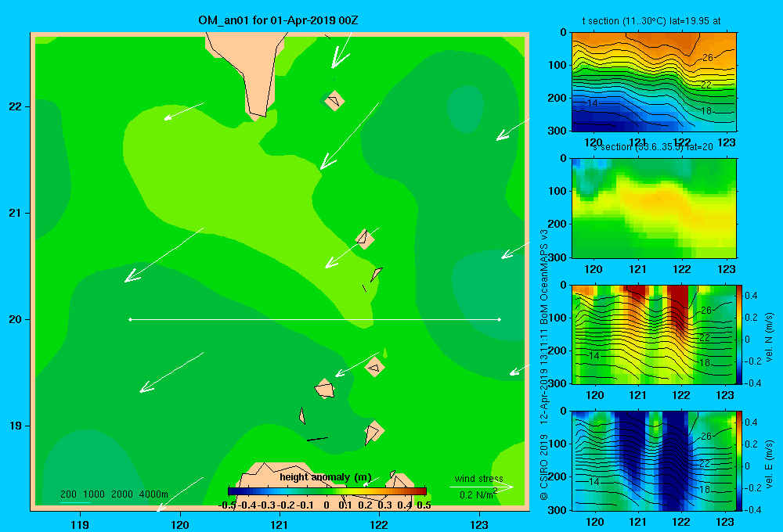This screenshot has width=783, height=532.
Task: Click the height anomaly color bar
Action: click(327, 491)
